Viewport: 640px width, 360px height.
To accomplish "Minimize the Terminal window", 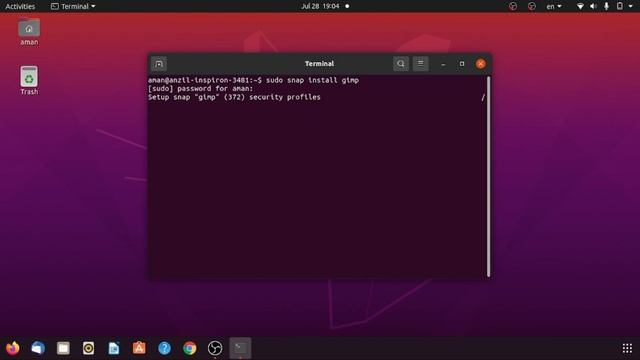I will point(443,64).
